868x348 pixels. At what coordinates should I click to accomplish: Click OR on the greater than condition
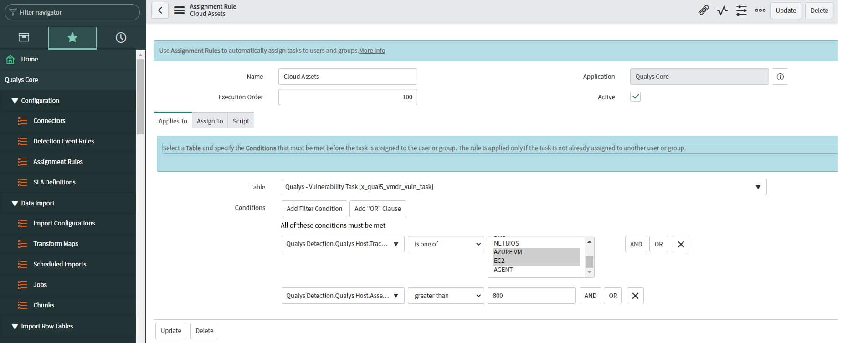(x=613, y=296)
